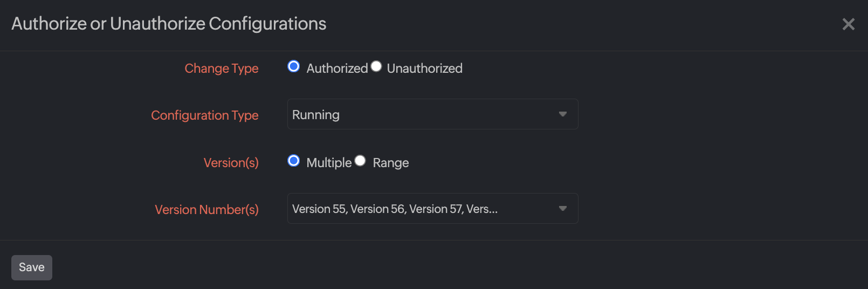
Task: Close the Authorize or Unauthorize Configurations dialog
Action: [848, 24]
